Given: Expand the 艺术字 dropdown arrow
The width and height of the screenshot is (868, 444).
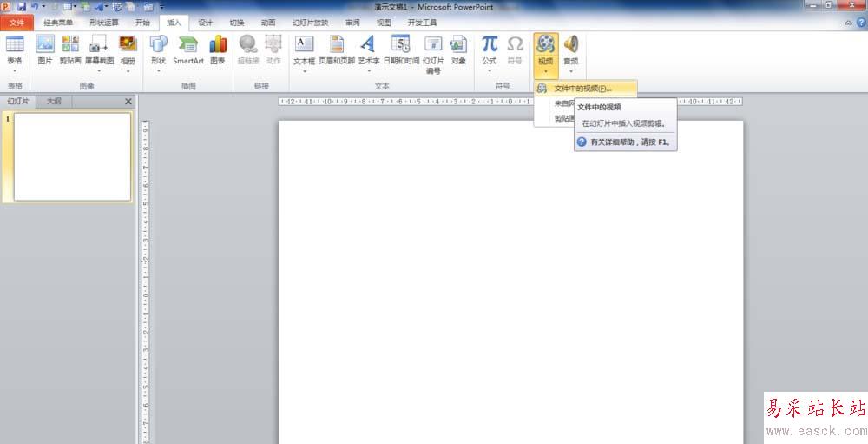Looking at the screenshot, I should point(368,71).
